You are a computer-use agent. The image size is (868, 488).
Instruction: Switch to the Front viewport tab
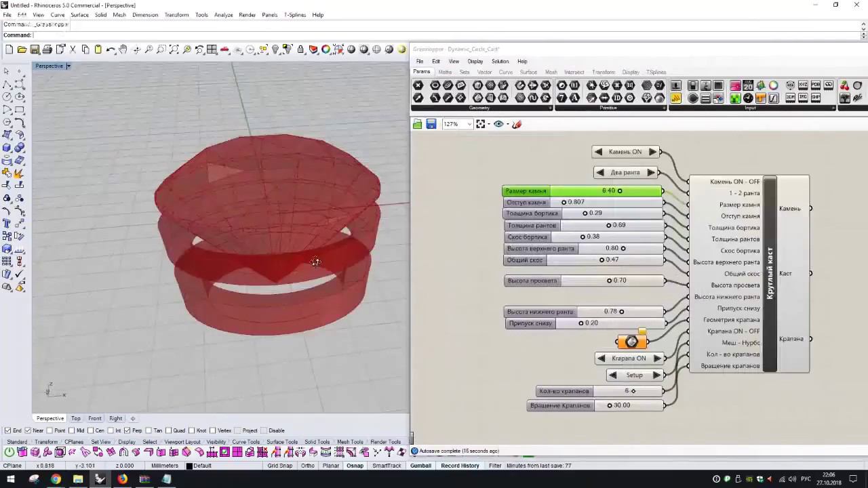[94, 418]
